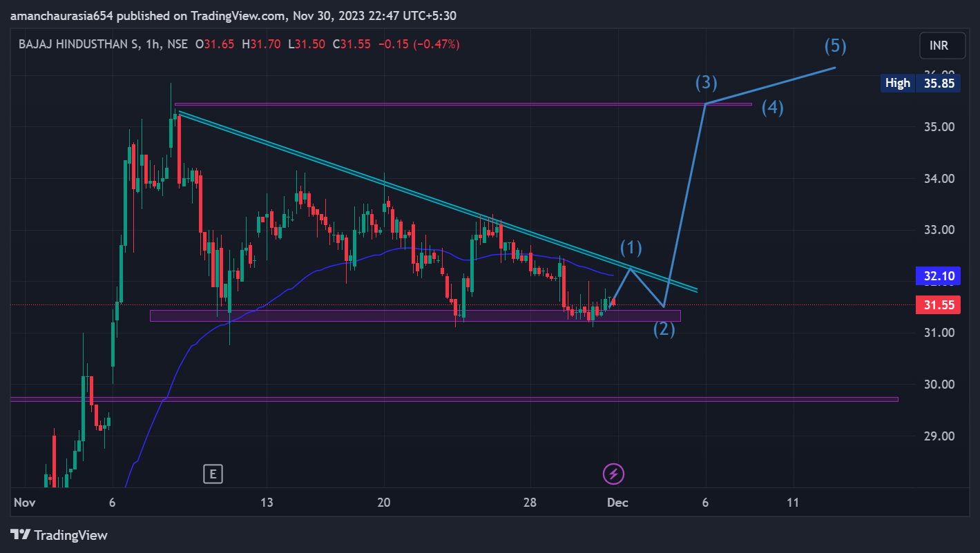Click the (5) wave label
The height and width of the screenshot is (553, 980).
[835, 46]
